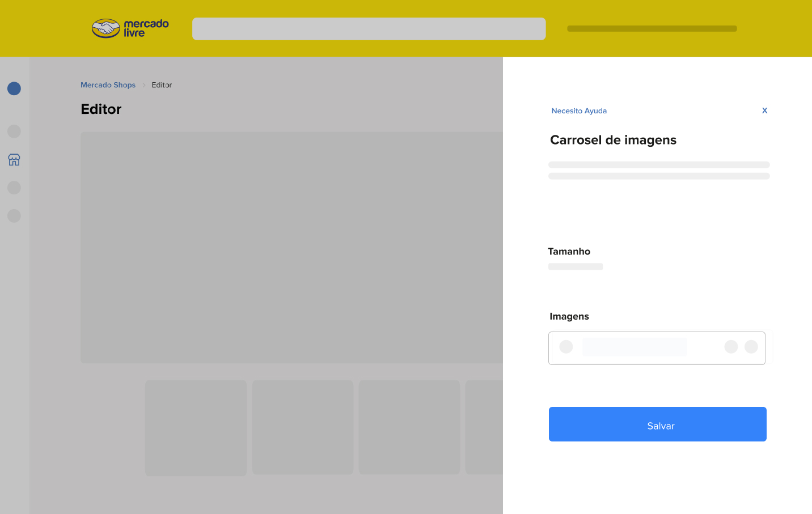Click the search bar in the header
Screen dimensions: 812x514
(369, 29)
